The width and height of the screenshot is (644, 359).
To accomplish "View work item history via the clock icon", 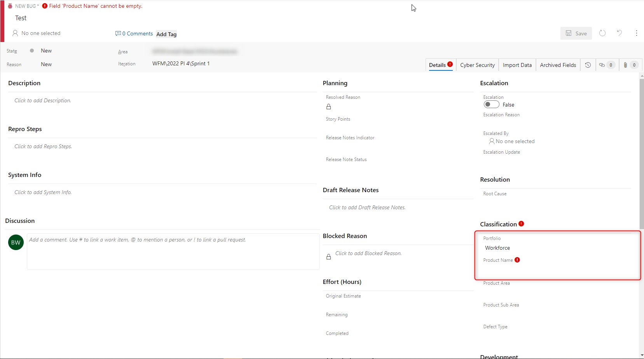I will [x=588, y=65].
